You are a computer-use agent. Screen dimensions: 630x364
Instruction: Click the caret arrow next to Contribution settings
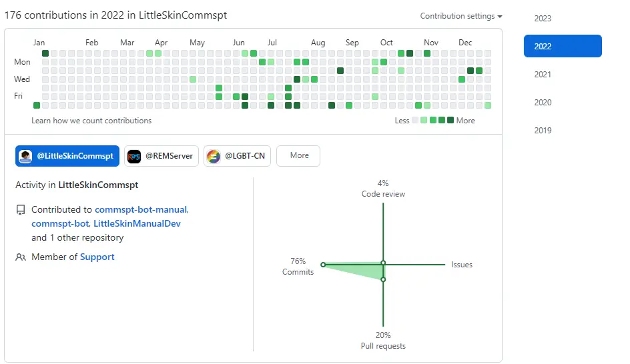tap(500, 17)
